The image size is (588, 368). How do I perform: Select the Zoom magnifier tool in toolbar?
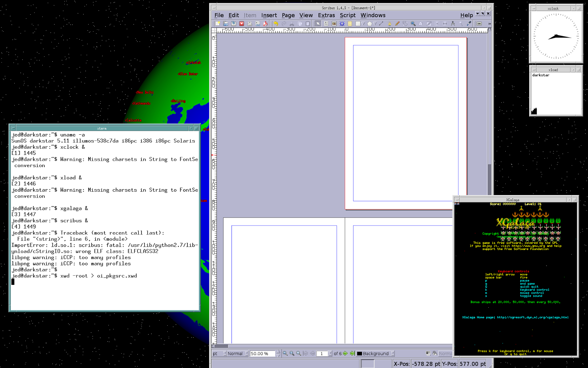413,24
